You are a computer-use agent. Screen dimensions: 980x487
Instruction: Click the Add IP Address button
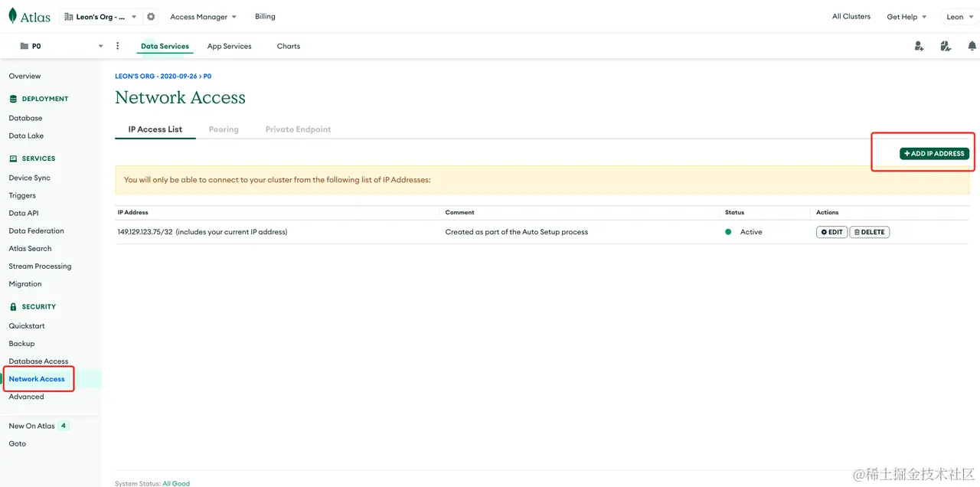point(934,153)
